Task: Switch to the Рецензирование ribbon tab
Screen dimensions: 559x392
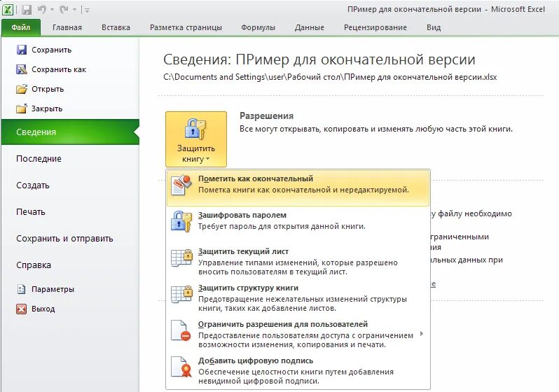Action: point(375,27)
